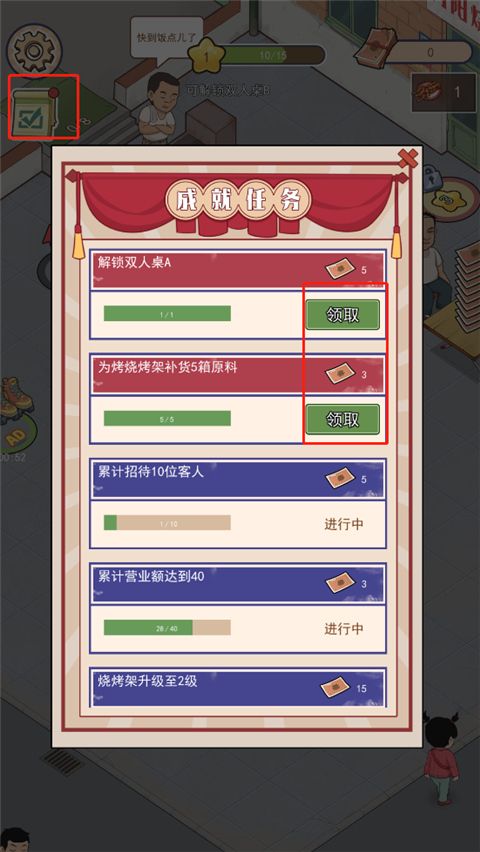This screenshot has width=480, height=852.
Task: Select the 累计营业额达到40 task header
Action: point(238,584)
